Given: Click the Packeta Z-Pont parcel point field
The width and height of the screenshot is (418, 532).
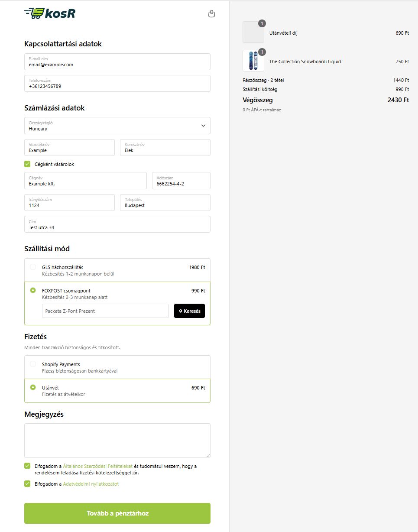Looking at the screenshot, I should [x=105, y=311].
